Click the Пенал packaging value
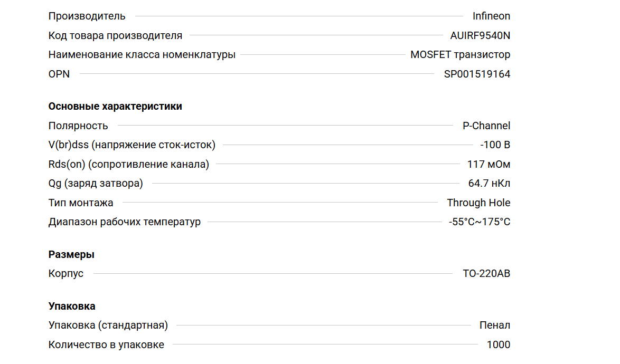Image resolution: width=620 pixels, height=364 pixels. pyautogui.click(x=495, y=325)
